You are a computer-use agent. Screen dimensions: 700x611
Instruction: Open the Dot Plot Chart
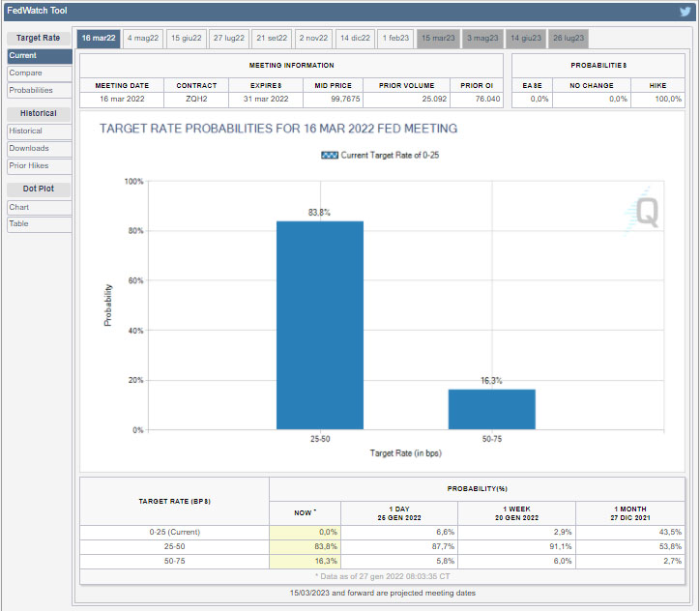click(x=39, y=207)
